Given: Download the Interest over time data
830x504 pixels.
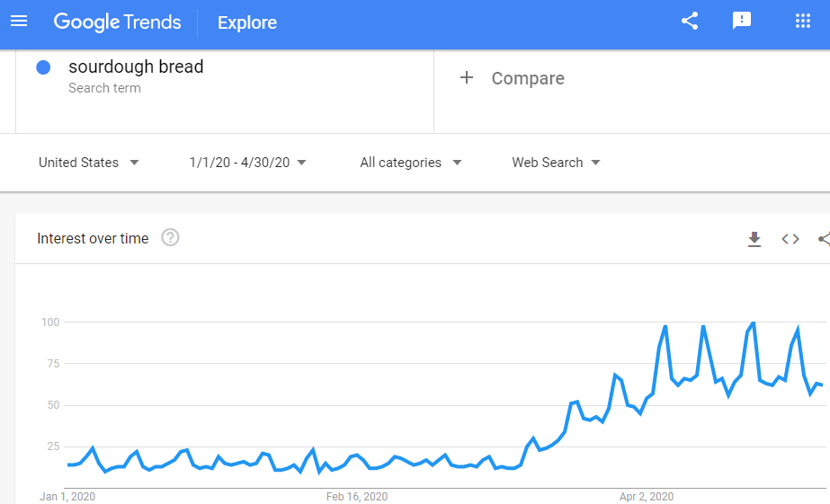Looking at the screenshot, I should pos(754,239).
